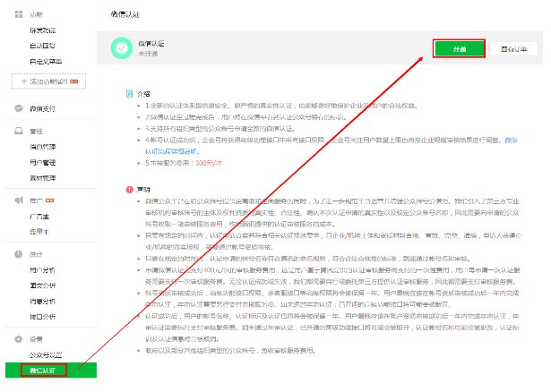The width and height of the screenshot is (551, 392).
Task: Open 消息管理 in the sidebar
Action: 42,147
